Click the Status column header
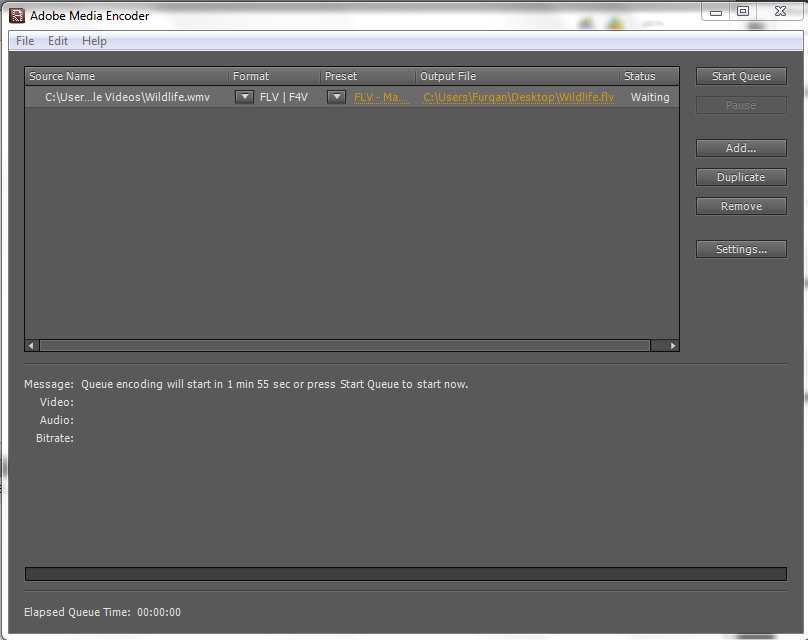Image resolution: width=808 pixels, height=640 pixels. [649, 76]
